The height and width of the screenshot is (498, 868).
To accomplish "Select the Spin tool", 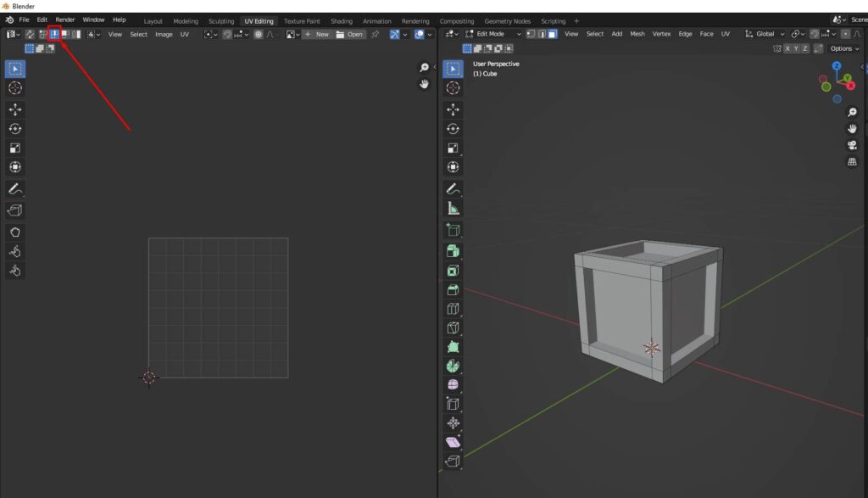I will 453,366.
